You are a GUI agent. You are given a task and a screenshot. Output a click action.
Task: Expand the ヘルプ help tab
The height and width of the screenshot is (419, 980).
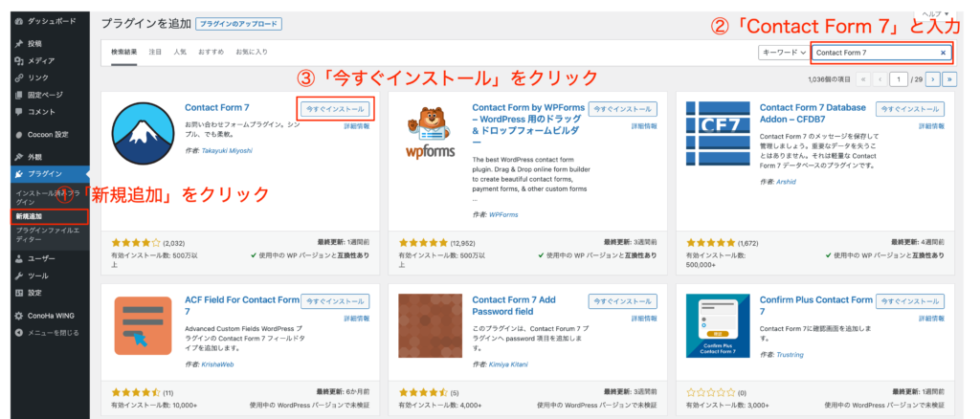coord(934,13)
